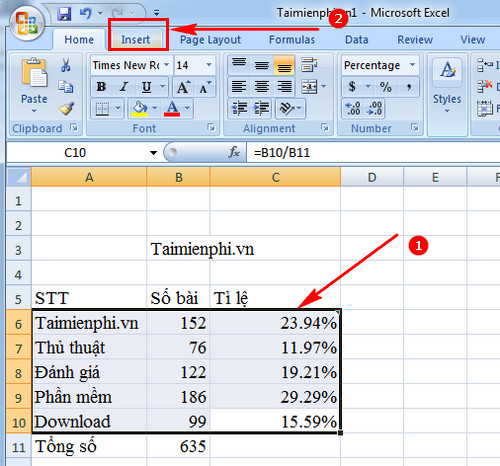Activate the Format Painter brush
Screen dimensions: 500x466
tap(66, 109)
